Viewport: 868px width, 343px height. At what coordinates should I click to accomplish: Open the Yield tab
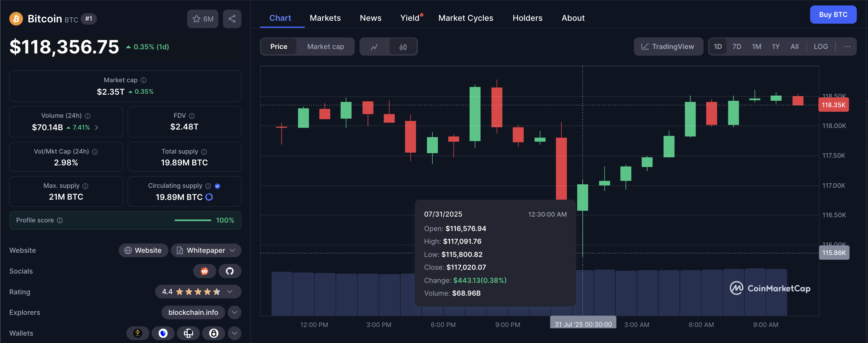[410, 18]
